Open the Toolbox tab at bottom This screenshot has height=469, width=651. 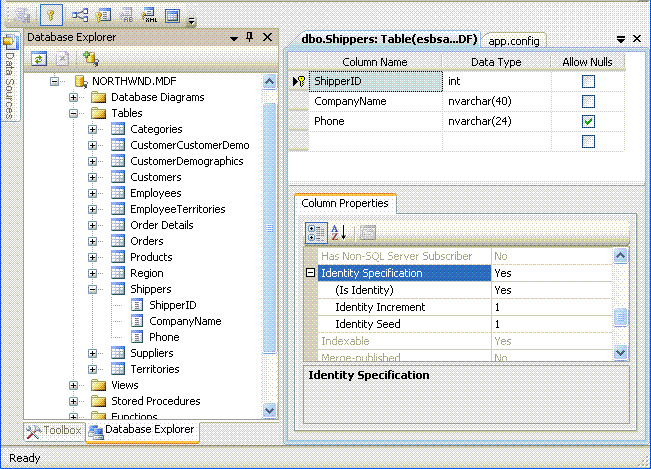pos(54,431)
